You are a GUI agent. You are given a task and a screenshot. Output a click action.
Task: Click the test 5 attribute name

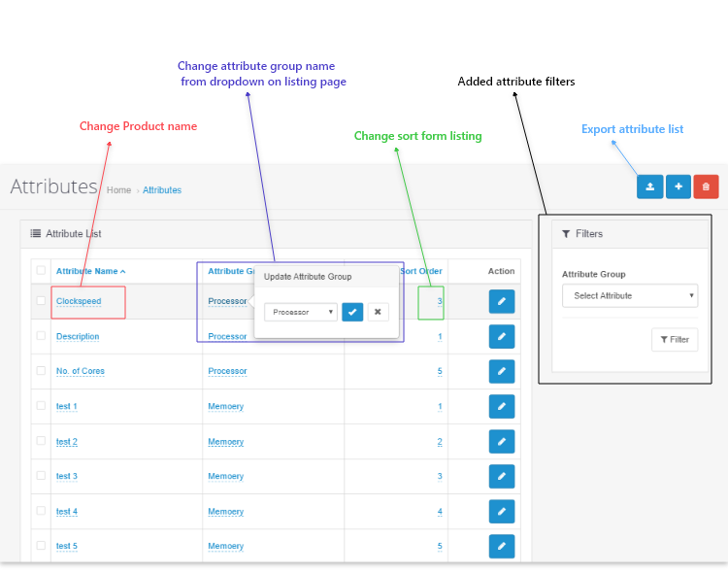(66, 546)
